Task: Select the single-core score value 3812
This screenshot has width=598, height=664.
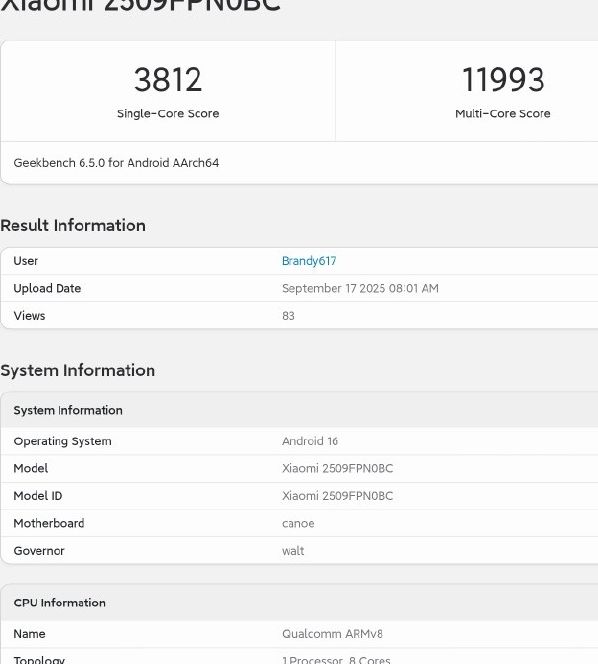Action: (168, 80)
